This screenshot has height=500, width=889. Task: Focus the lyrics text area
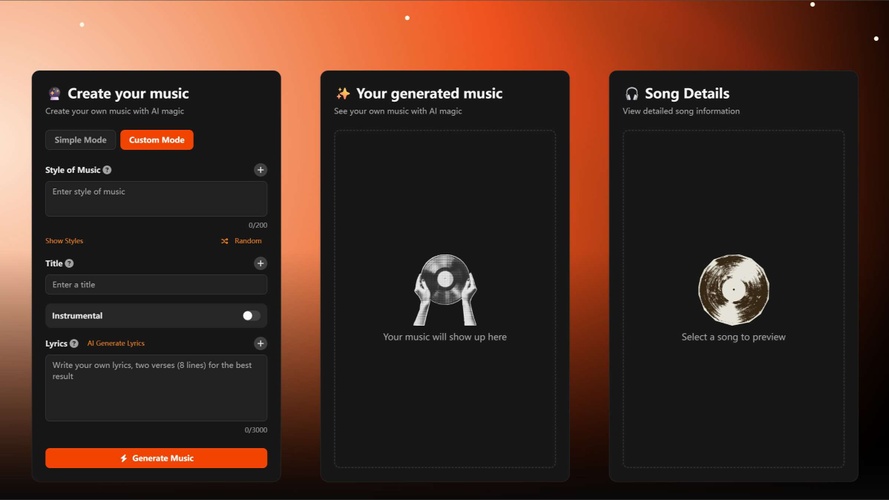click(x=156, y=388)
